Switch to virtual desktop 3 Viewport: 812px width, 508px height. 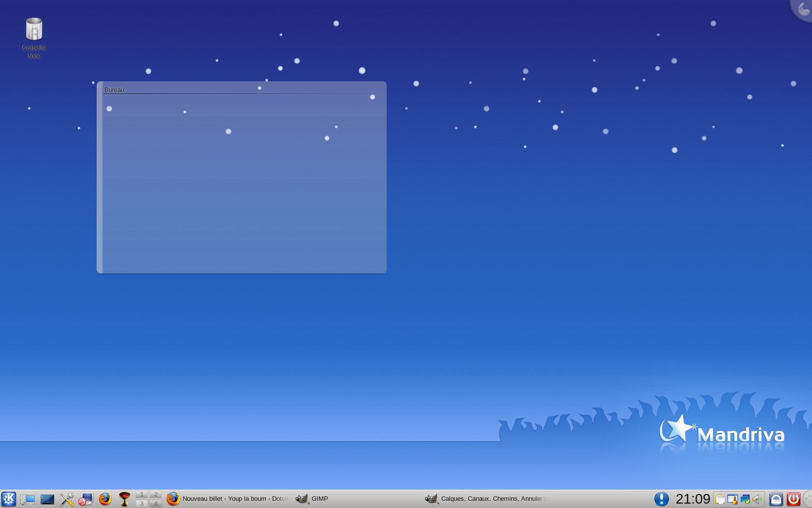pyautogui.click(x=142, y=504)
